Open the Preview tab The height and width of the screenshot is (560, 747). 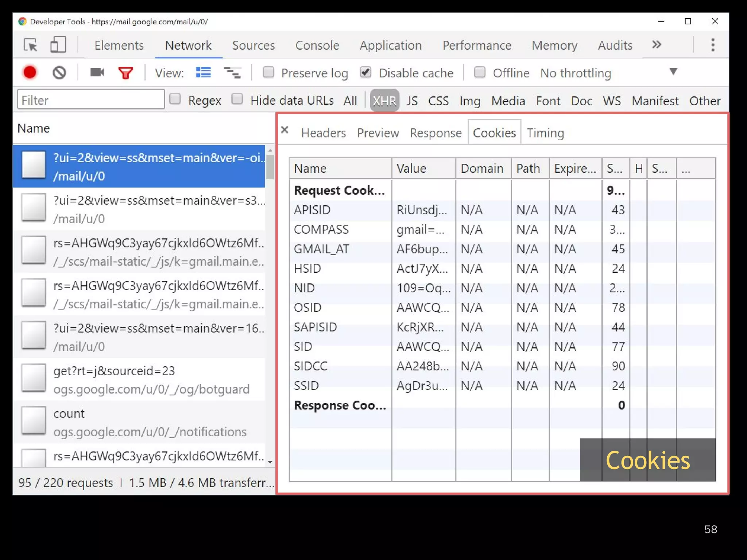pos(378,133)
